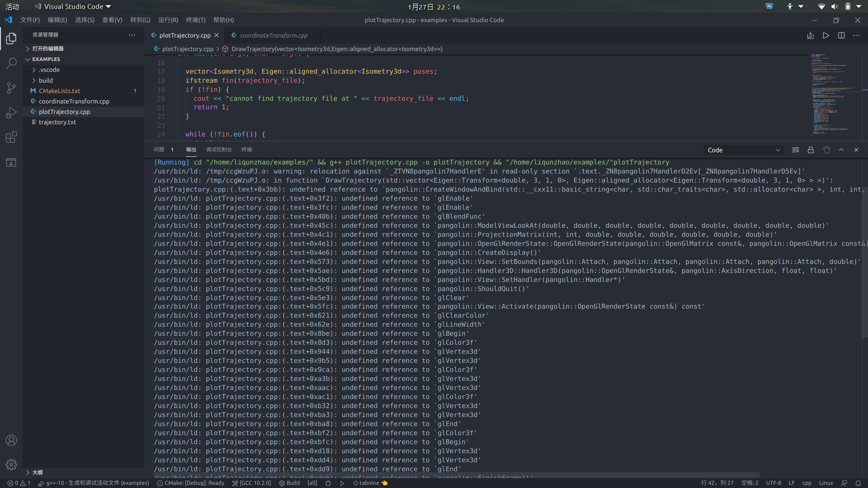Expand the 打开的编辑器 section
Screen dimensions: 868x488
(x=83, y=49)
